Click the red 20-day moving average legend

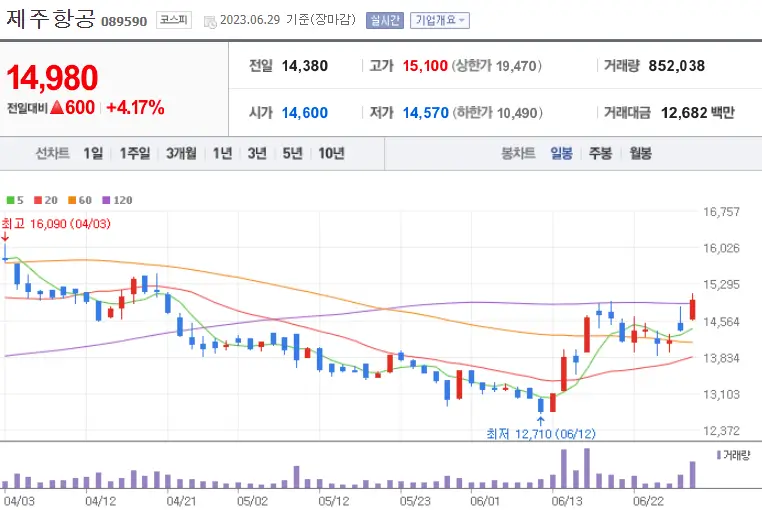point(46,200)
